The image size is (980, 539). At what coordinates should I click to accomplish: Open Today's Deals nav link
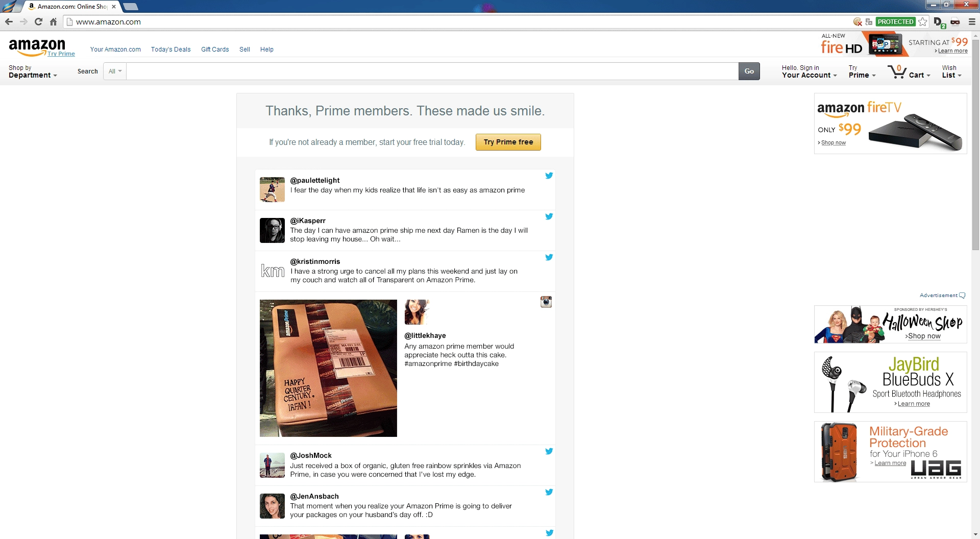pyautogui.click(x=170, y=50)
